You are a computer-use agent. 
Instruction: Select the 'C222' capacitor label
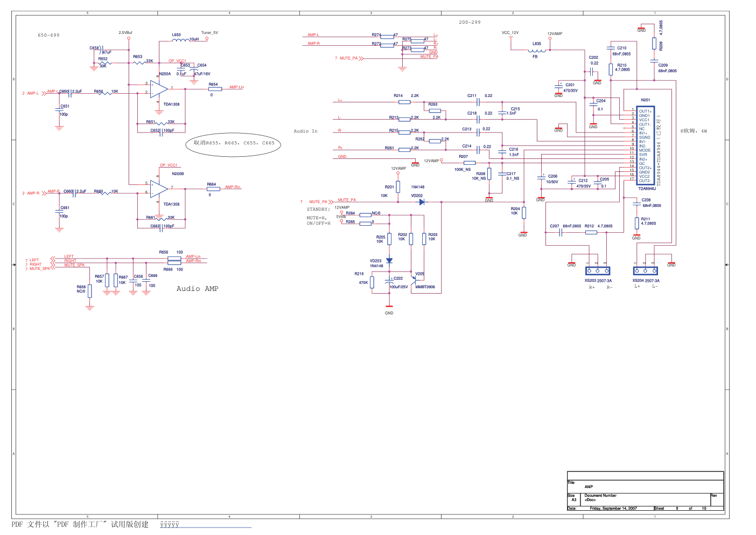point(398,279)
